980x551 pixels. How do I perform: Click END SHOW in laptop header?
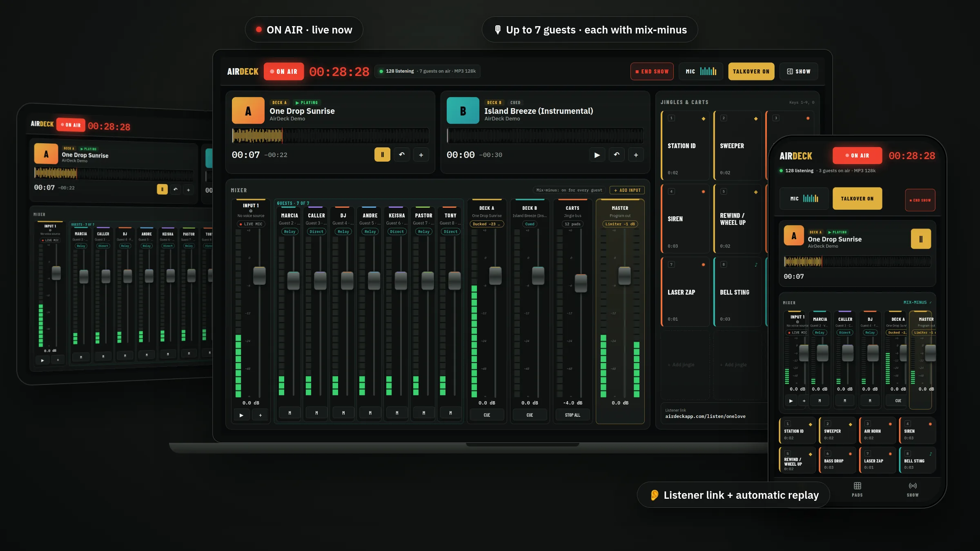(652, 71)
